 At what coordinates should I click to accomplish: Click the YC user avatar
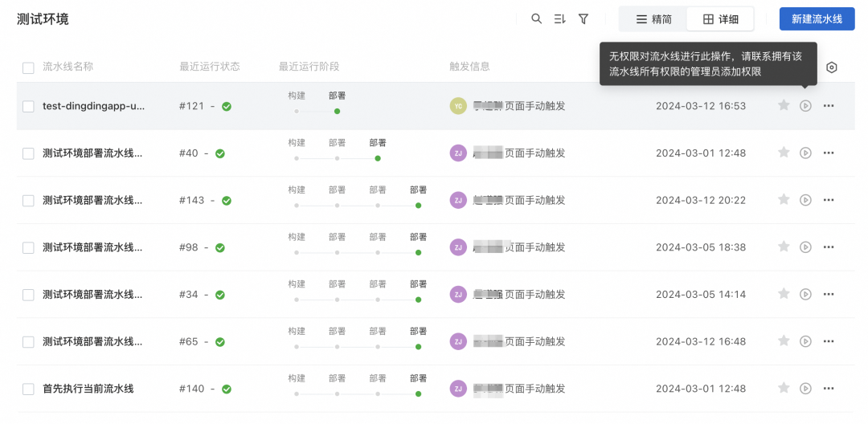458,105
